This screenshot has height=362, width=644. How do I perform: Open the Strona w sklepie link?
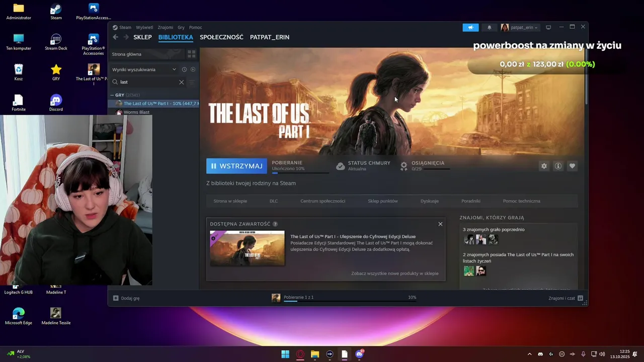click(x=230, y=201)
